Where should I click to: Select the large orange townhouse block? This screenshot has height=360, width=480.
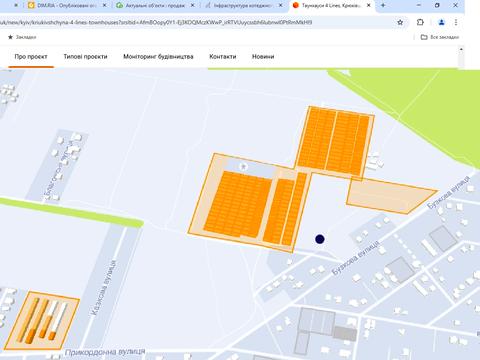pyautogui.click(x=237, y=204)
